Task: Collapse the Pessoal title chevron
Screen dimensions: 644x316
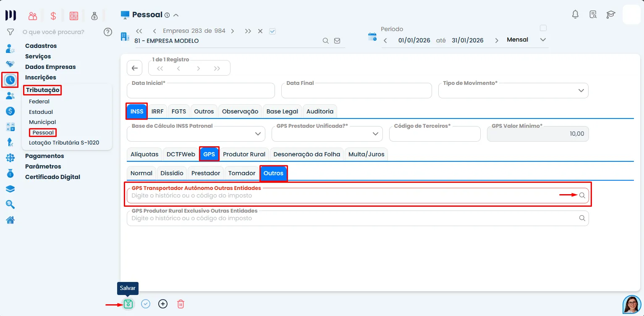Action: point(176,15)
